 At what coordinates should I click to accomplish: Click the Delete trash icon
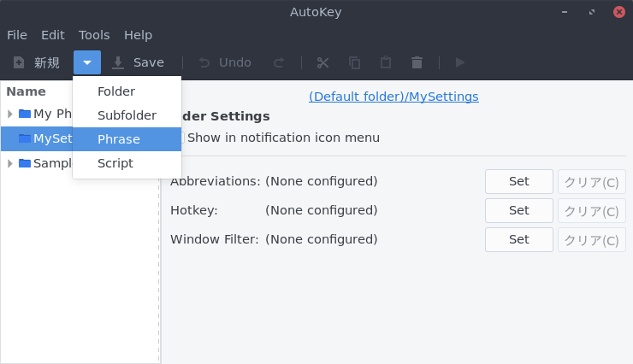pos(417,62)
